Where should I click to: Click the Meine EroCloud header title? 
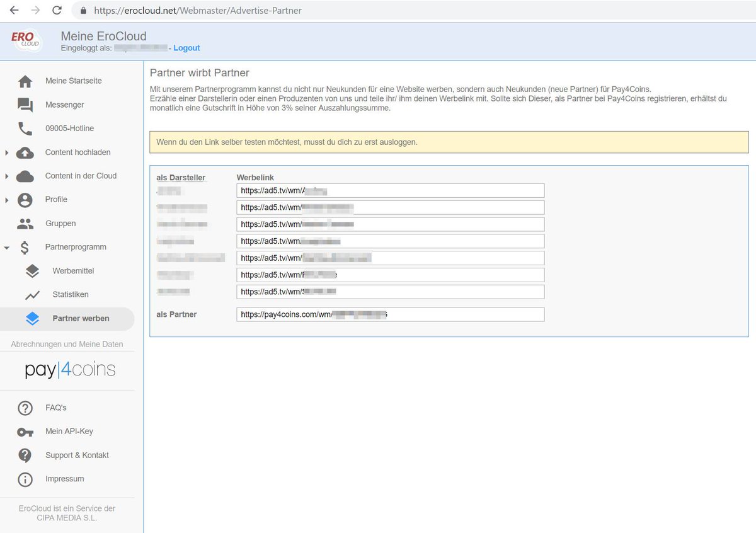(x=103, y=36)
